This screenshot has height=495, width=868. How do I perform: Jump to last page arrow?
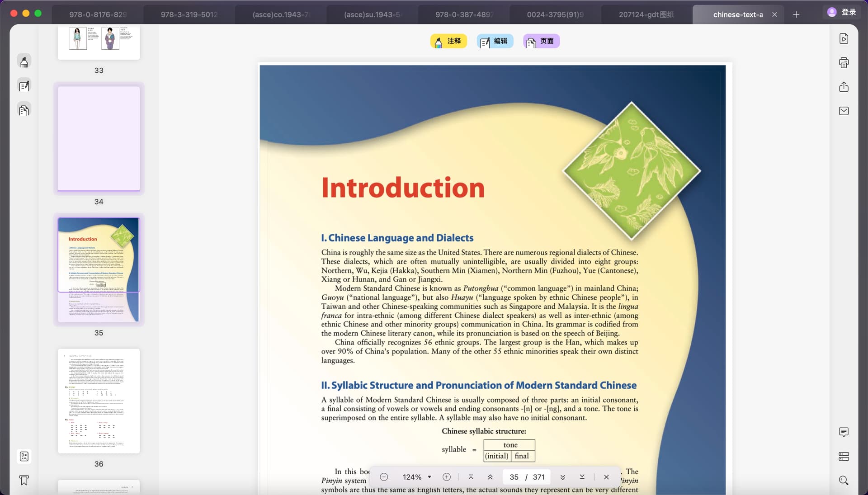click(x=582, y=477)
